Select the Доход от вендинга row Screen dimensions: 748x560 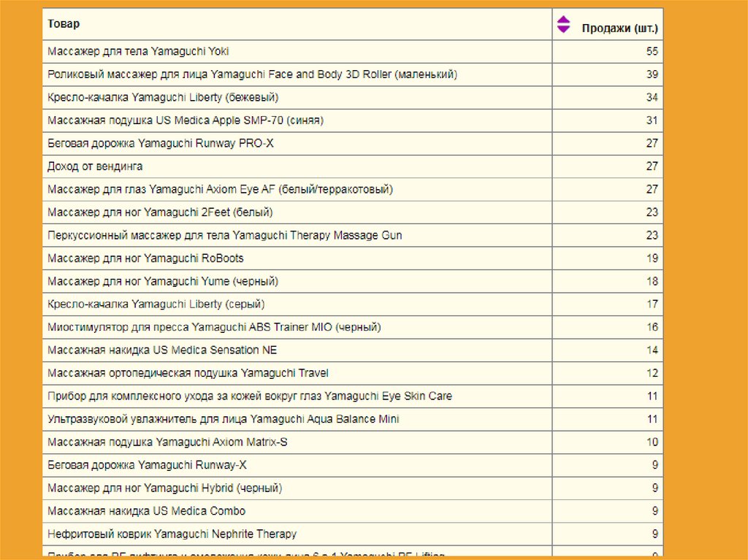point(95,166)
